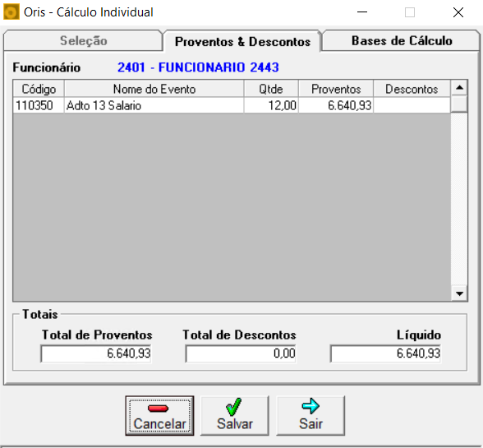Image resolution: width=483 pixels, height=448 pixels.
Task: Select the Proventos & Descontos tab
Action: click(x=242, y=41)
